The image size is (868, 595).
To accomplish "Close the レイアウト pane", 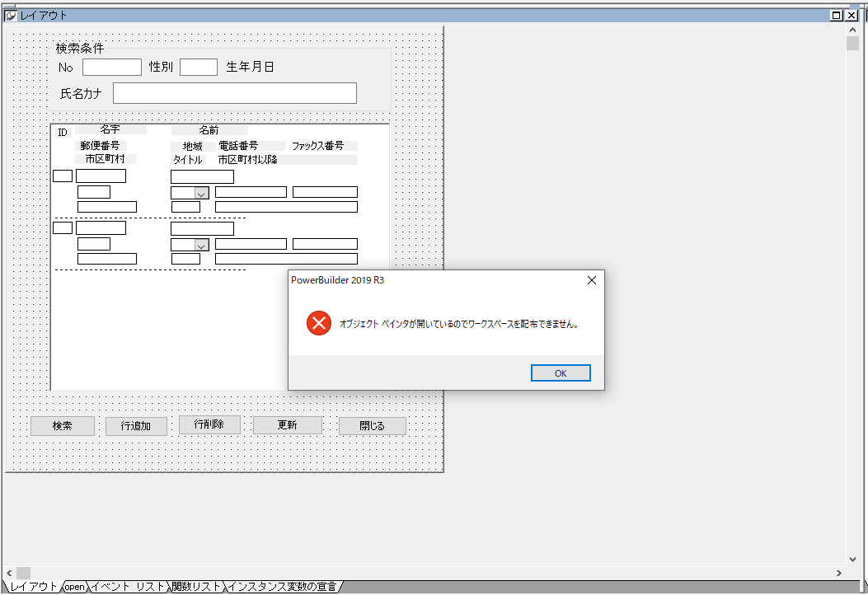I will [x=852, y=15].
